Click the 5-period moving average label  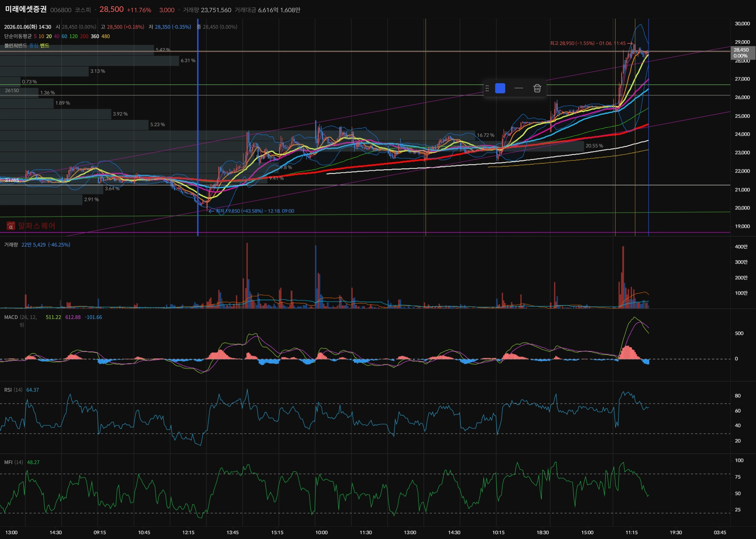(35, 36)
